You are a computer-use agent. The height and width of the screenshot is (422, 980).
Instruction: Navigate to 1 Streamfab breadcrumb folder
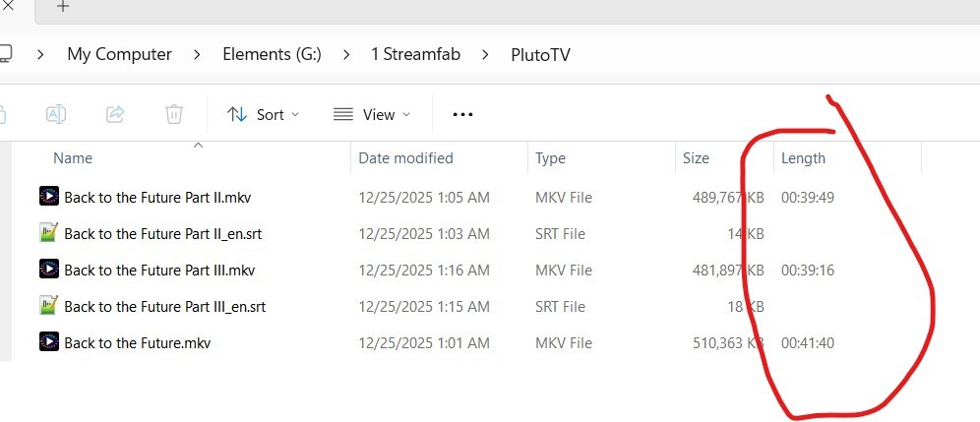416,54
